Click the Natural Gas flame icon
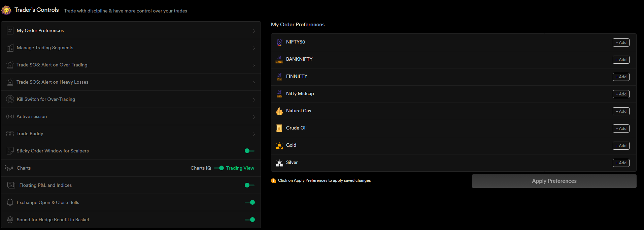 [279, 111]
